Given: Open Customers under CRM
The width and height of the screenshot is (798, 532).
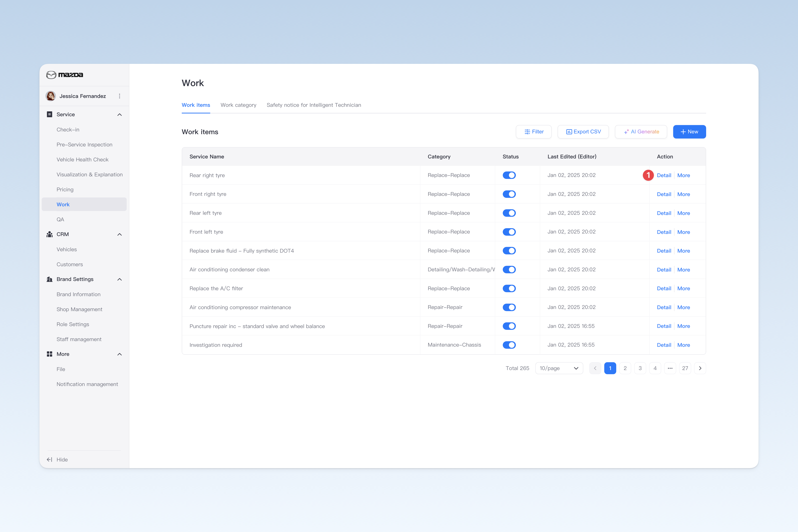Looking at the screenshot, I should [70, 264].
